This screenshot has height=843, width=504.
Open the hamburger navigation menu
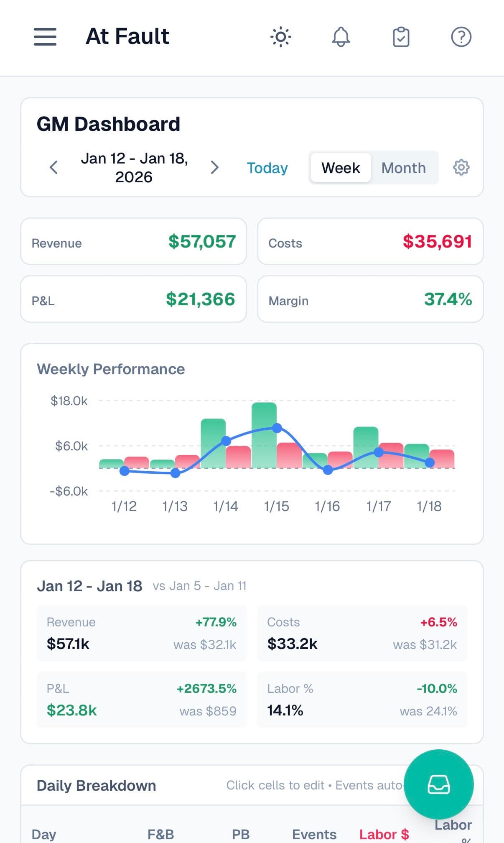click(45, 37)
